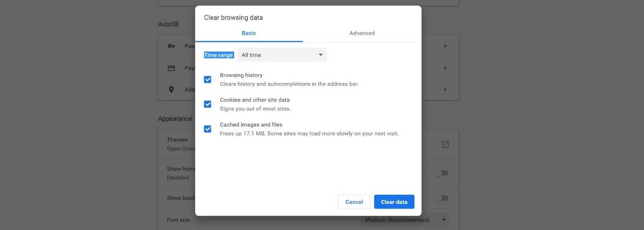The height and width of the screenshot is (230, 644).
Task: Open the Time range dropdown
Action: pyautogui.click(x=282, y=55)
